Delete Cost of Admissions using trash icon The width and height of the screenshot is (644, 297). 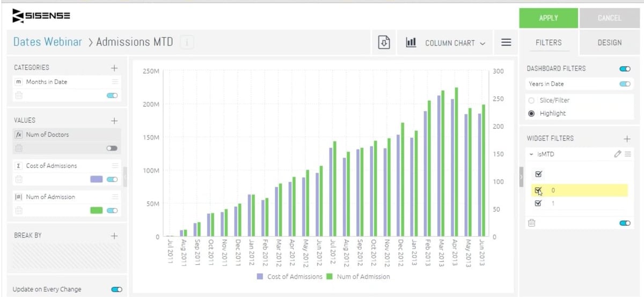click(19, 180)
